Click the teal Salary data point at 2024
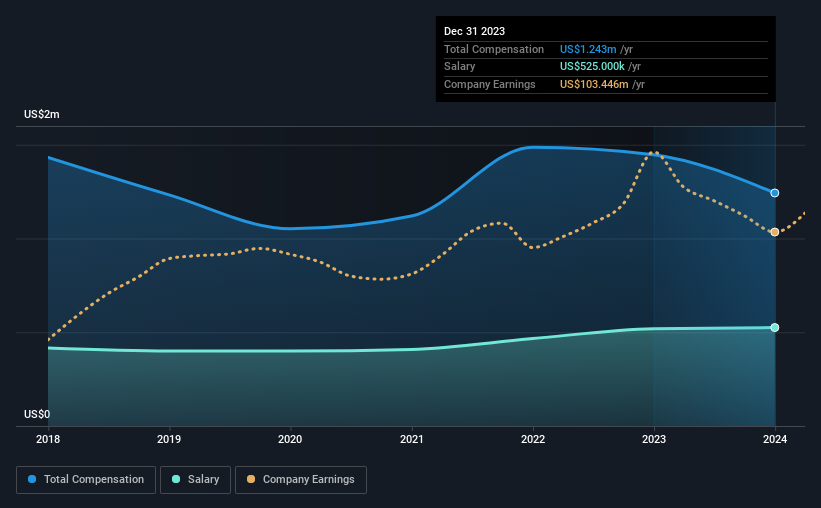The height and width of the screenshot is (508, 821). (775, 328)
